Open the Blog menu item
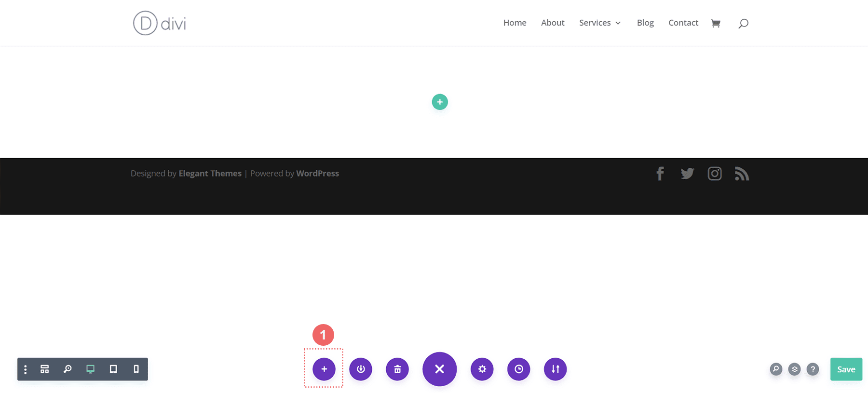The width and height of the screenshot is (868, 393). point(645,23)
